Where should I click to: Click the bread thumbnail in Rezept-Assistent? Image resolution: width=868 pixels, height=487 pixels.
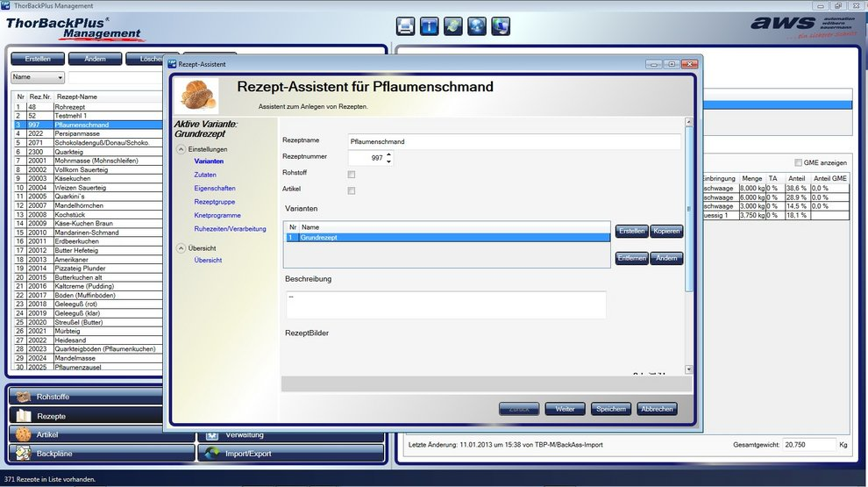[197, 95]
